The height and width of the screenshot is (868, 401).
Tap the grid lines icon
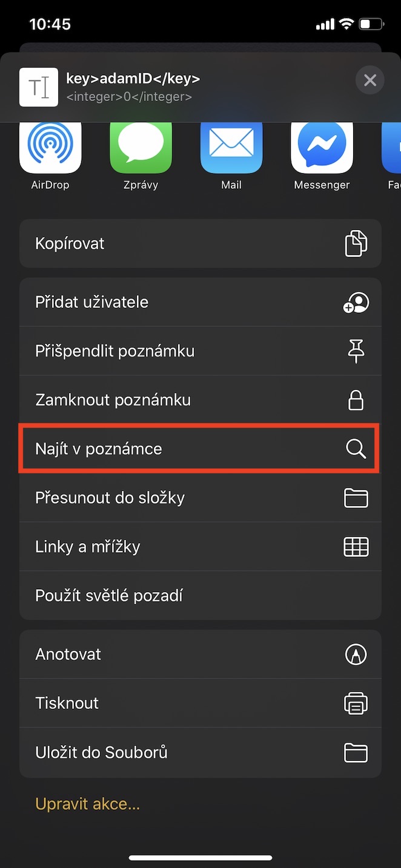click(356, 547)
